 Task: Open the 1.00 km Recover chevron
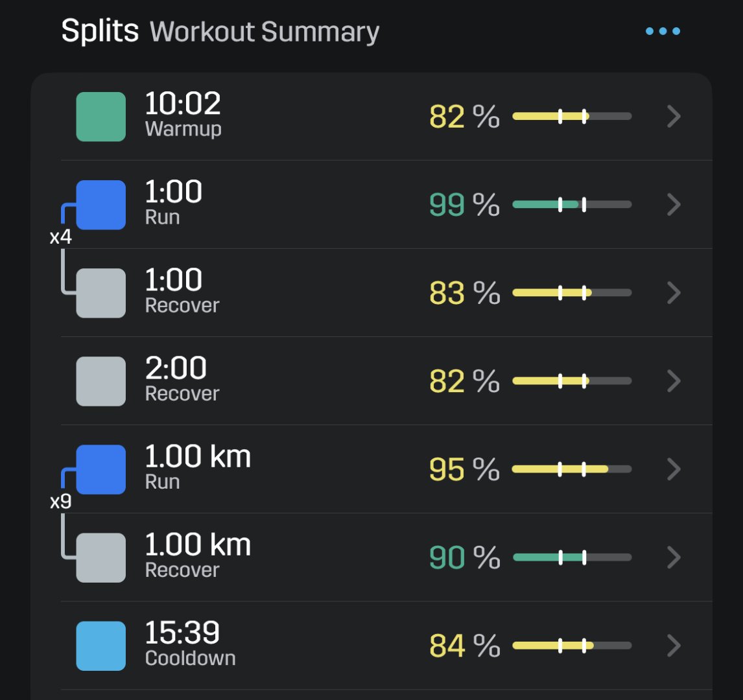point(674,557)
